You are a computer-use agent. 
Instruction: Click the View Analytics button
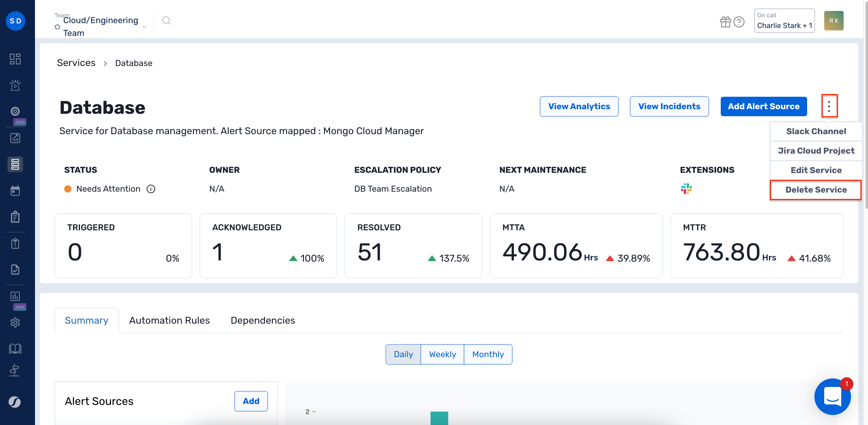(579, 106)
